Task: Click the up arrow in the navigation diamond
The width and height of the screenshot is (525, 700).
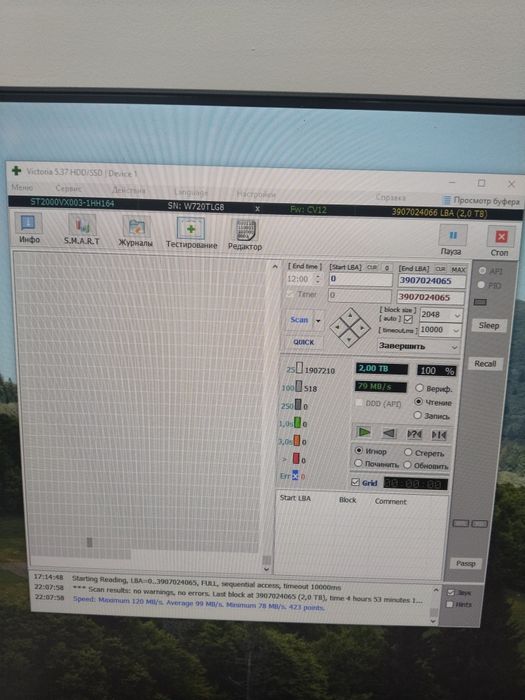Action: pos(350,316)
